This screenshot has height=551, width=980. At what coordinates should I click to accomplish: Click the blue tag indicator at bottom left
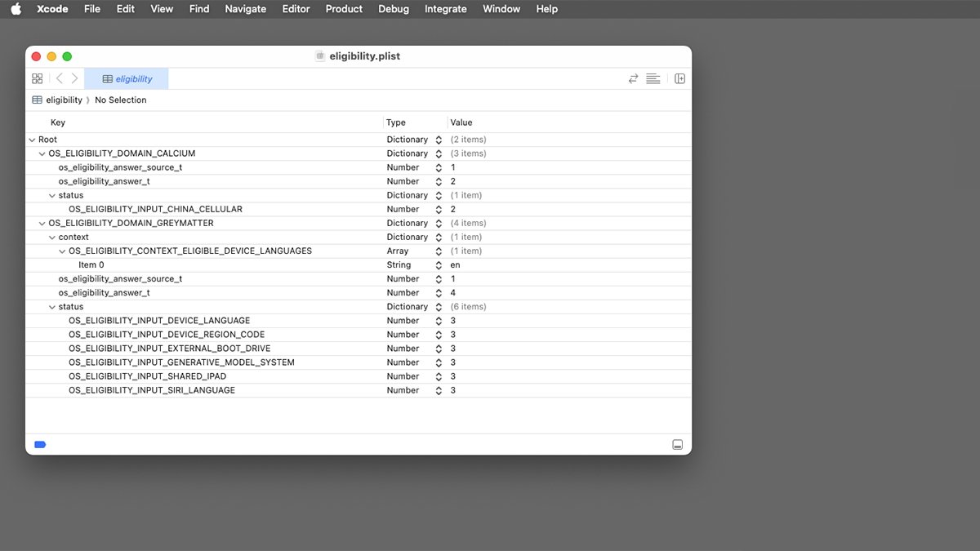[x=40, y=444]
